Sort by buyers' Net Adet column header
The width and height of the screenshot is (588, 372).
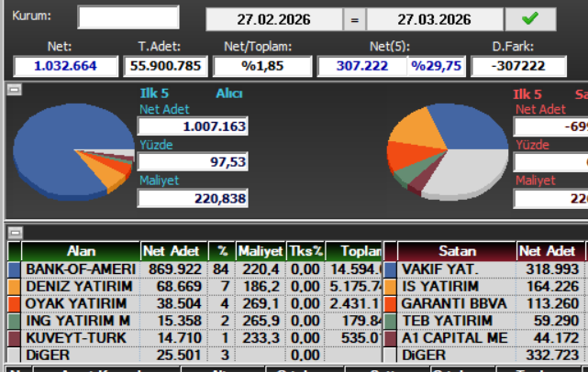pyautogui.click(x=174, y=251)
